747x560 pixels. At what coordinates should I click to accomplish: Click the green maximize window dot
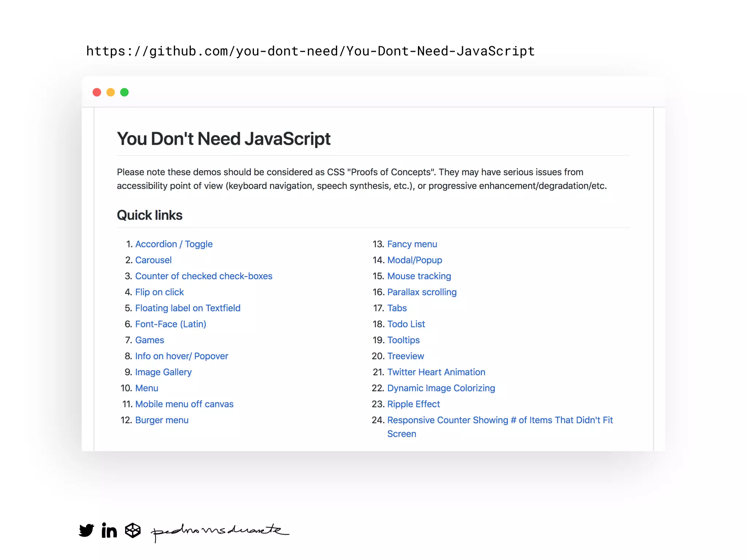tap(124, 92)
